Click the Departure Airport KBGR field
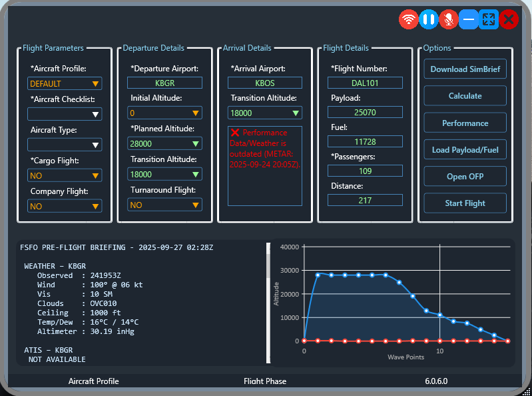532x396 pixels. point(164,83)
